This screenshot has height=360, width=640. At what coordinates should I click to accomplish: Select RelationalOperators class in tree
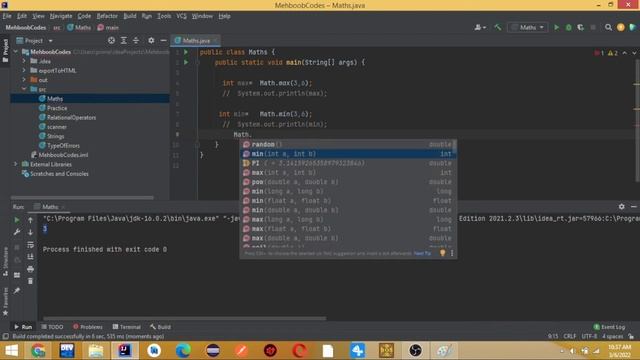point(71,118)
